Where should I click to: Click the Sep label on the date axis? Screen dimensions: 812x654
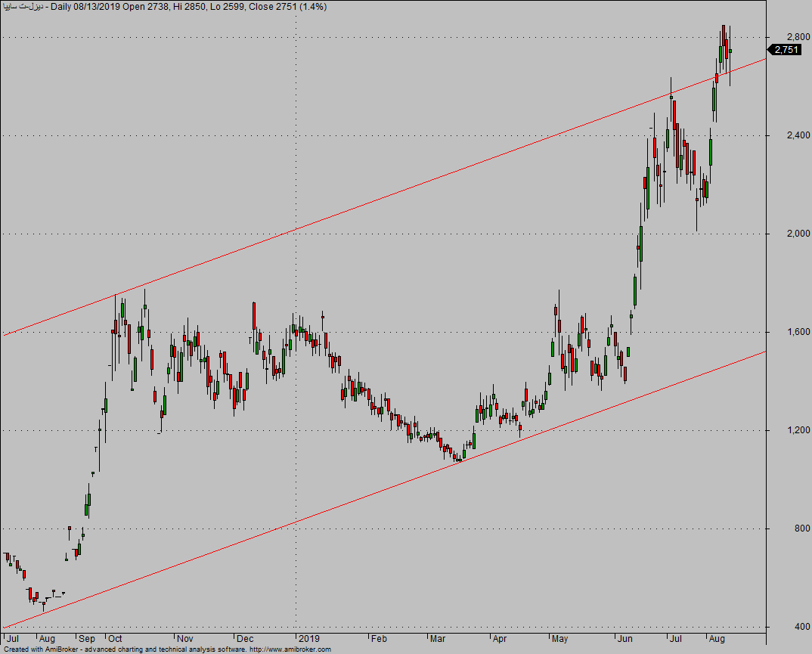(86, 639)
